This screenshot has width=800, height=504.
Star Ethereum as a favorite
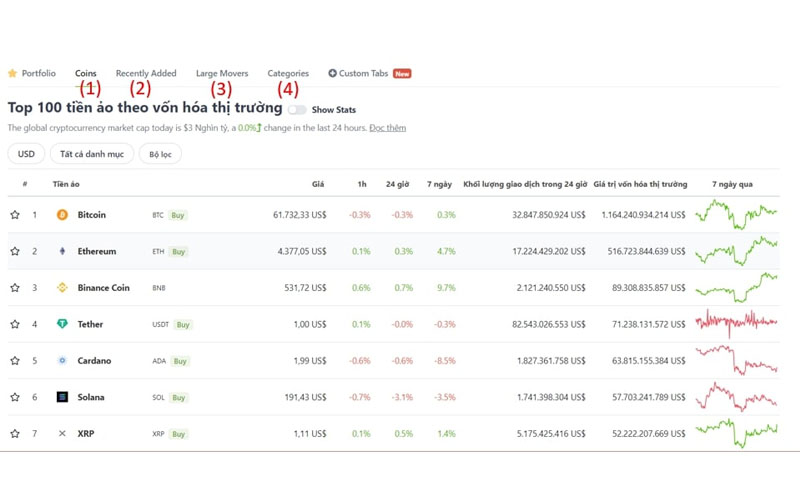click(15, 251)
